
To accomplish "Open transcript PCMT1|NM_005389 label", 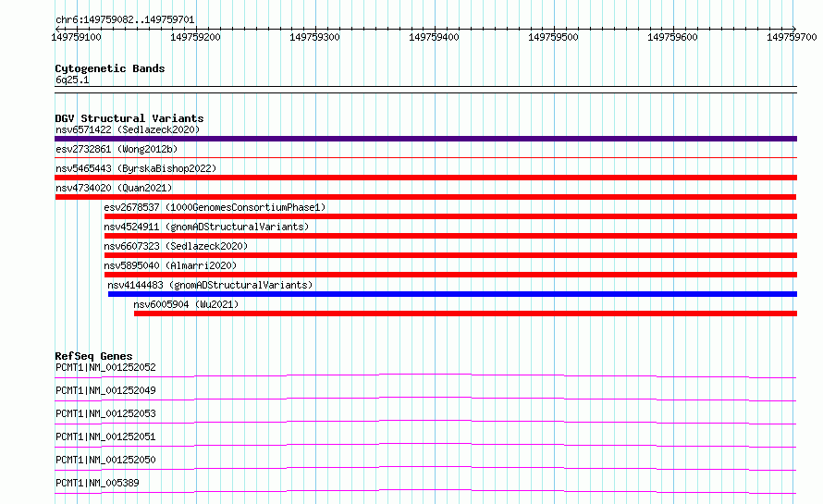I will 97,483.
